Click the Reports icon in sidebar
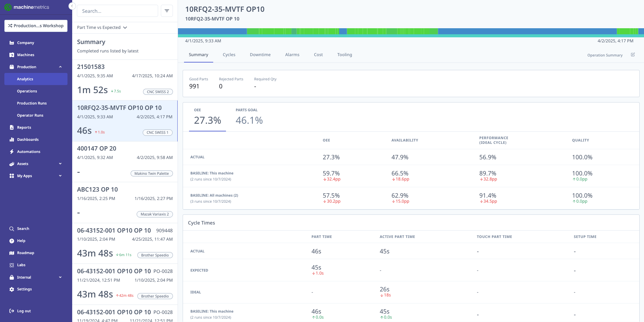The image size is (644, 322). [x=12, y=127]
